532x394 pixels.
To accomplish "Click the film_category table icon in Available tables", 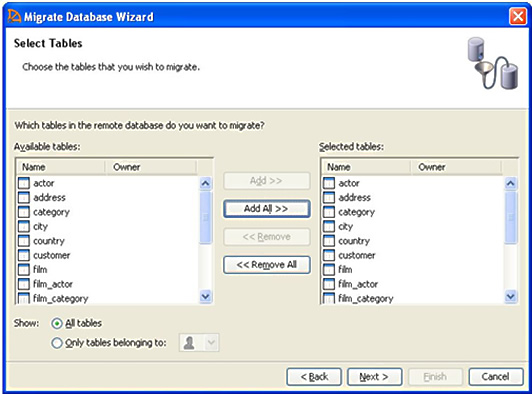I will 24,298.
